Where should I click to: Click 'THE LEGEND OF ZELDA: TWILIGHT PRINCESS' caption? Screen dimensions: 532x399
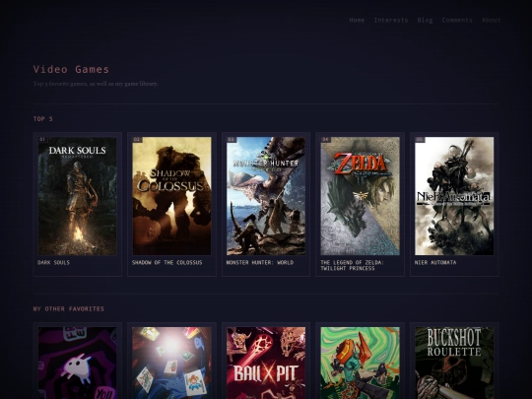tap(352, 265)
